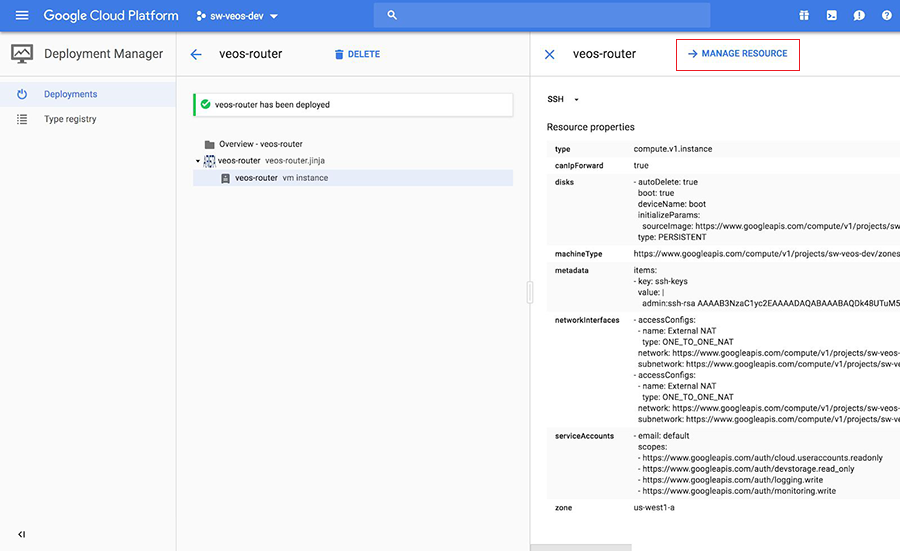Open the notifications feedback icon
The width and height of the screenshot is (900, 551).
[x=859, y=15]
